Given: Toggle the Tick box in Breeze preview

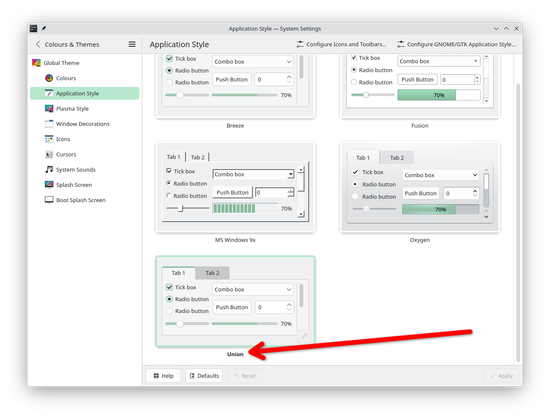Looking at the screenshot, I should point(169,59).
